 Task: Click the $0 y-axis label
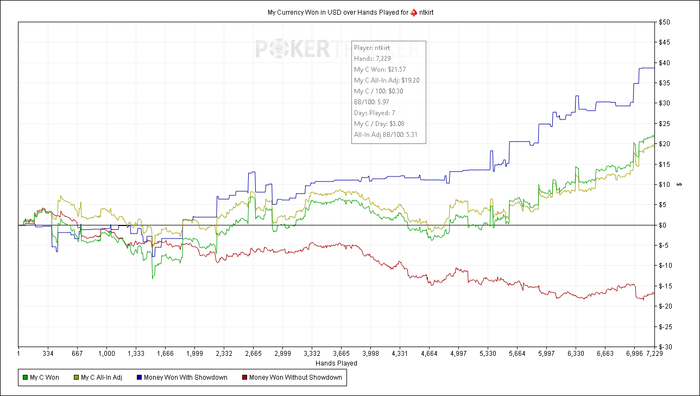(662, 225)
